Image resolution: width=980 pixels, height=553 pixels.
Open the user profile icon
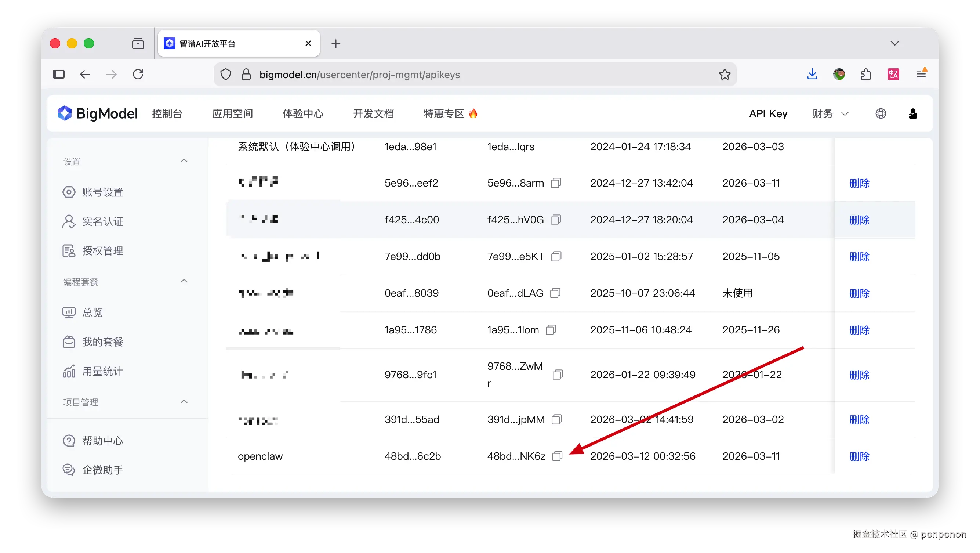pos(913,113)
